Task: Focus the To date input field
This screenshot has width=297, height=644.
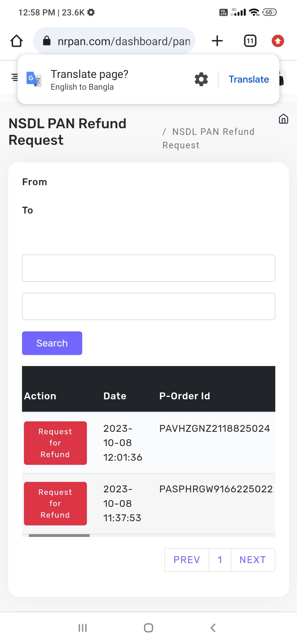Action: tap(148, 306)
